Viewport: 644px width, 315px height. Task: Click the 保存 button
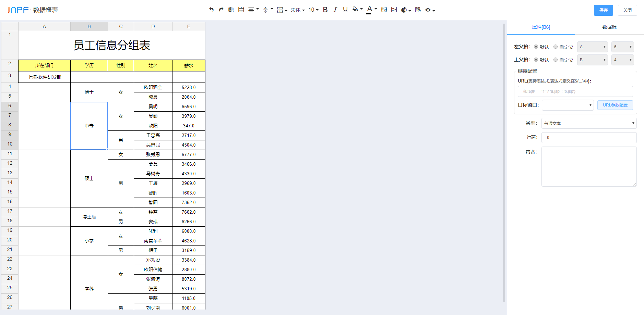603,10
